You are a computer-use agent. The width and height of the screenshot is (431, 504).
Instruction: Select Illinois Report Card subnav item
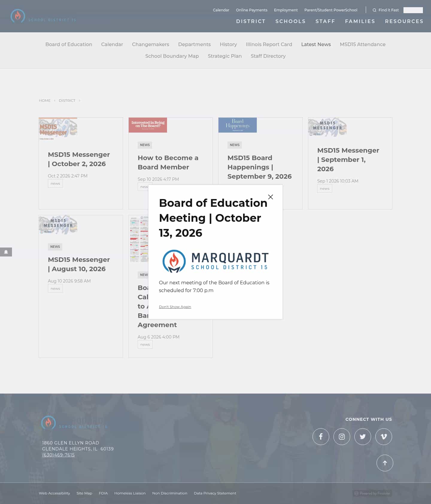click(269, 44)
